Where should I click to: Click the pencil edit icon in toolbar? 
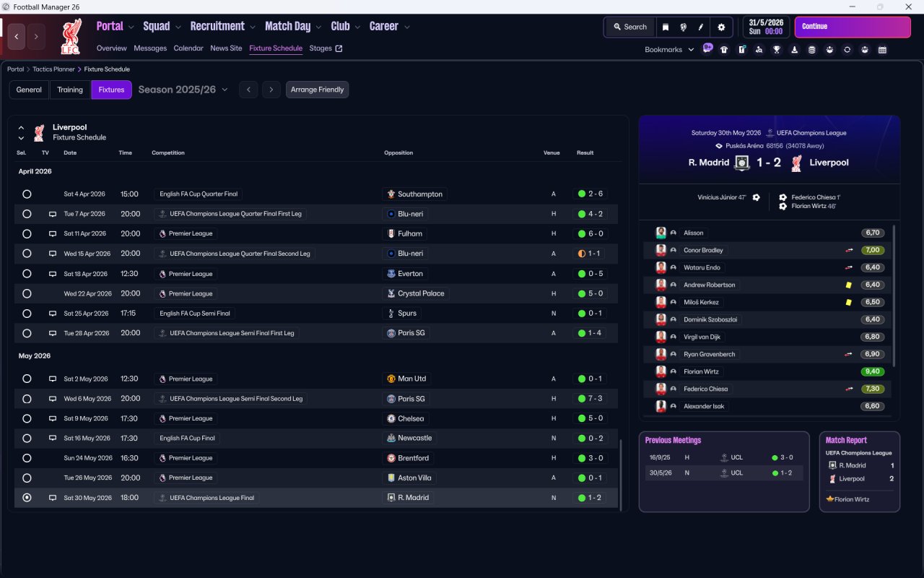click(x=700, y=27)
